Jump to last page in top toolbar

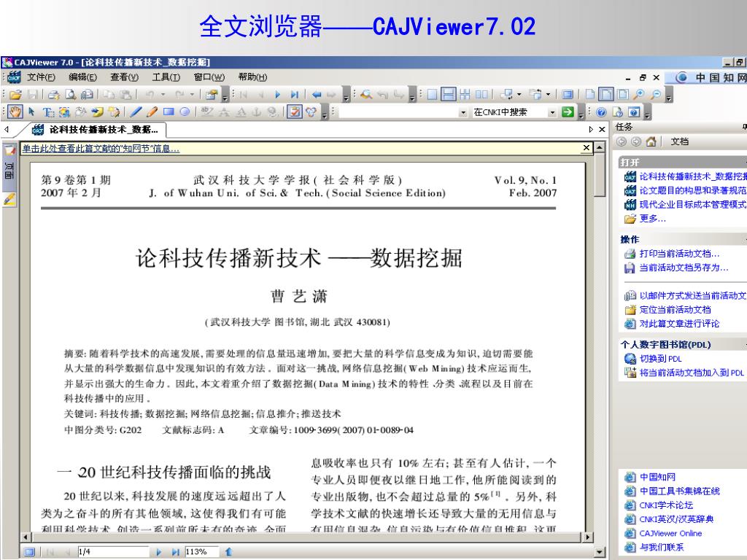pos(295,94)
